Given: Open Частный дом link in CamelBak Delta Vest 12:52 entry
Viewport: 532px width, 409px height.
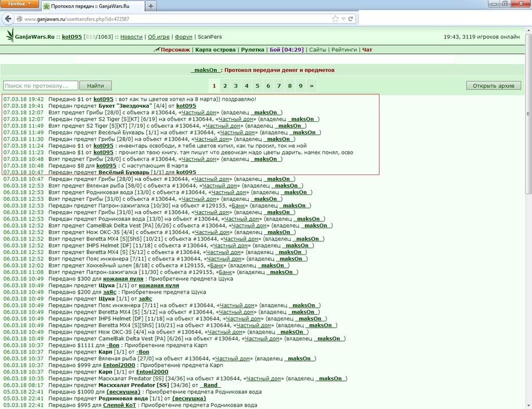Looking at the screenshot, I should tap(249, 225).
